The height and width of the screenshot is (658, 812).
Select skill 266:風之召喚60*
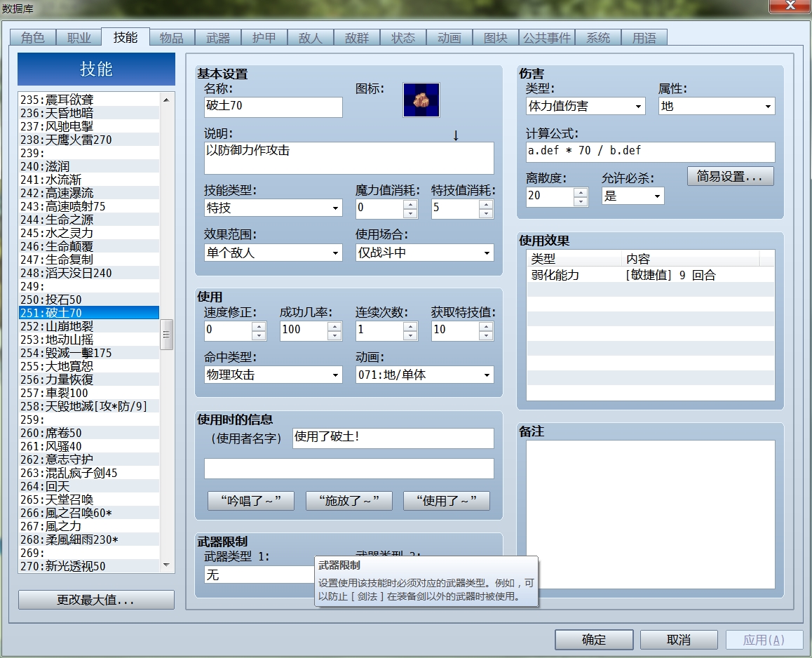(x=88, y=513)
